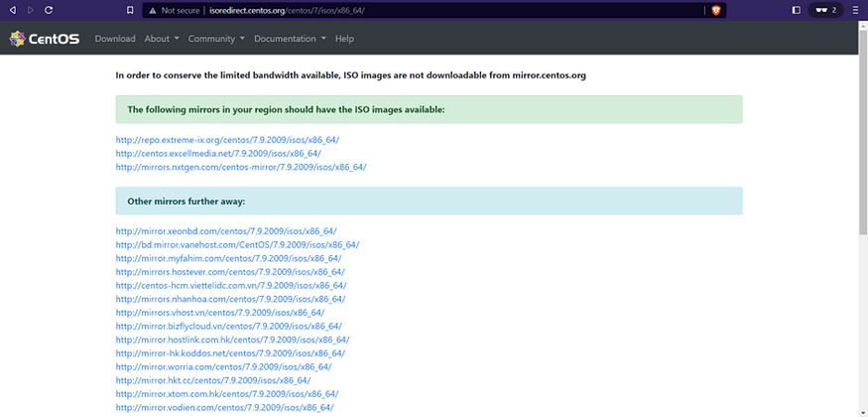Click the vertical page scrollbar thumb
The image size is (868, 417).
coord(863,130)
